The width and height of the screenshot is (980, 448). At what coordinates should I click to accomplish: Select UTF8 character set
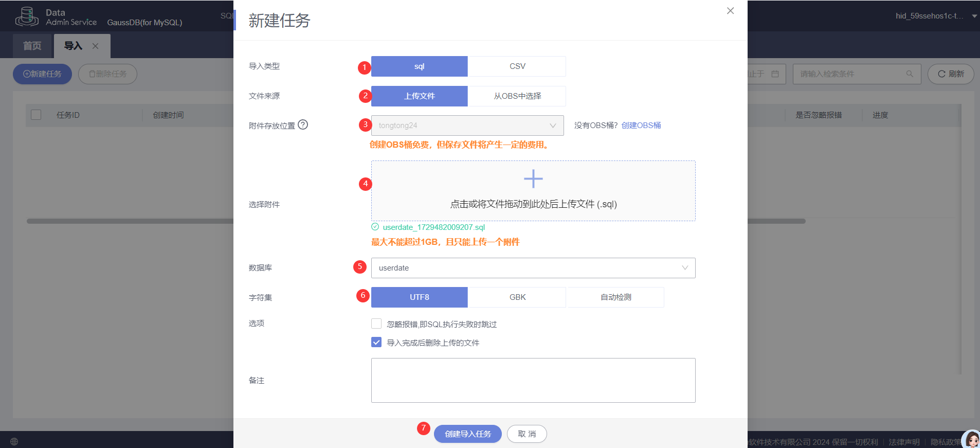(x=420, y=297)
